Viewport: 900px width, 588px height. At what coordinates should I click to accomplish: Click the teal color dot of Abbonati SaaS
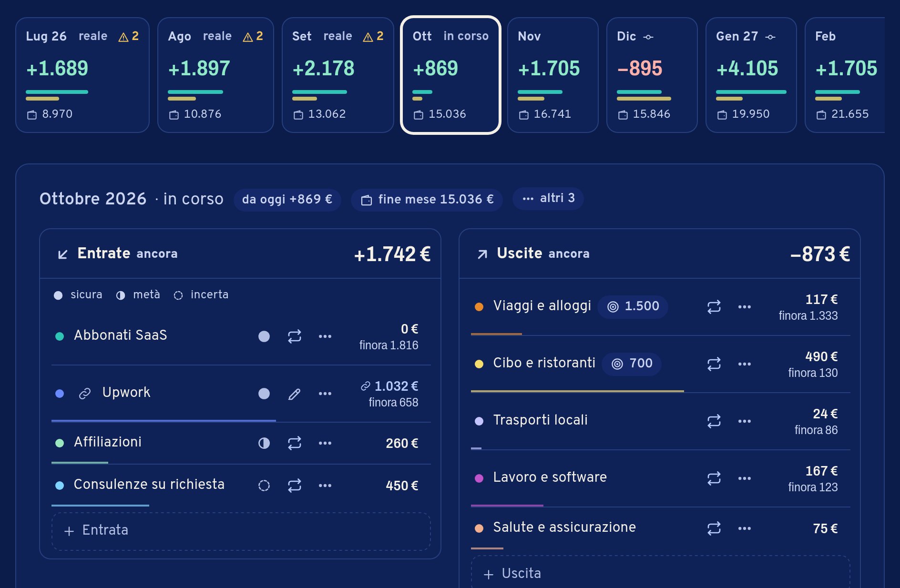[60, 336]
